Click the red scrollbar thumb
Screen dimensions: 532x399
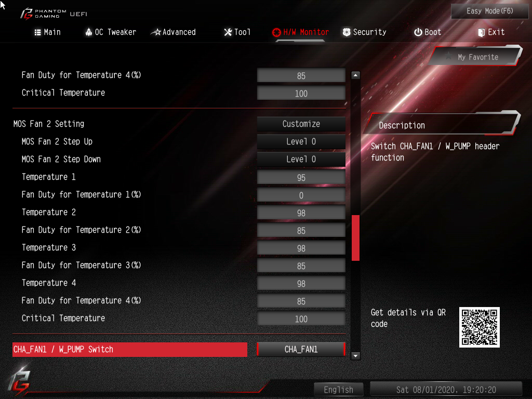(355, 238)
